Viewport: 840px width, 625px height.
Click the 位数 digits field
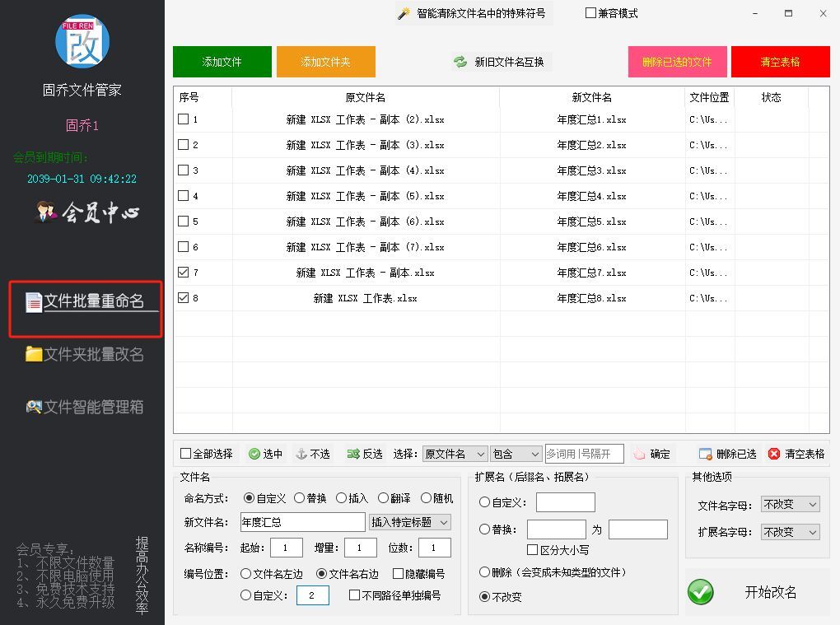435,548
